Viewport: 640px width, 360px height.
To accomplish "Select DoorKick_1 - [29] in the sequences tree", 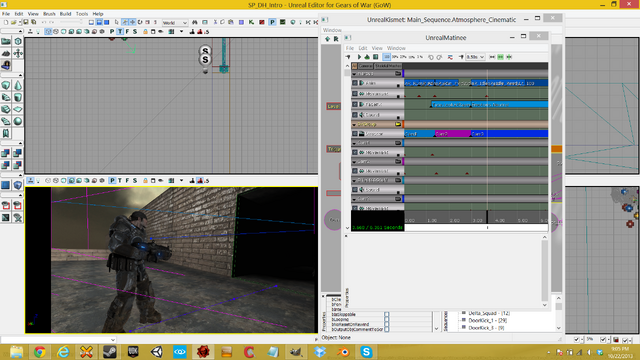I will point(487,320).
